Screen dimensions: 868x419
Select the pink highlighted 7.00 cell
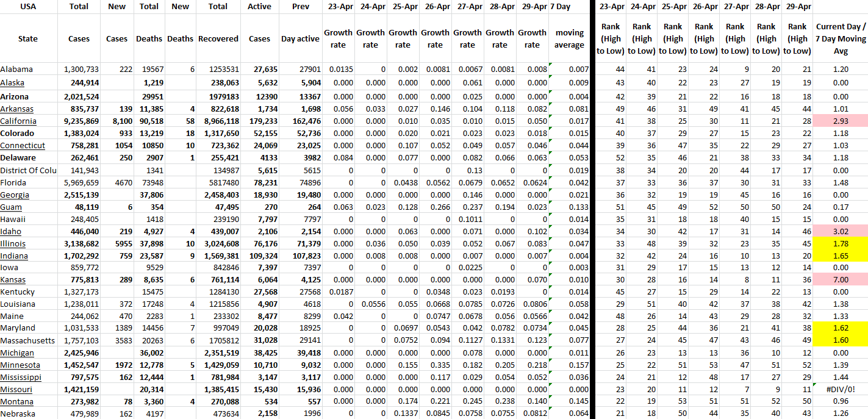click(841, 279)
